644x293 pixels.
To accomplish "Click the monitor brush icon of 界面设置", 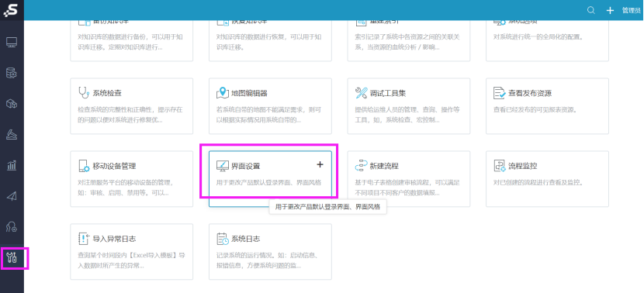I will pos(222,166).
